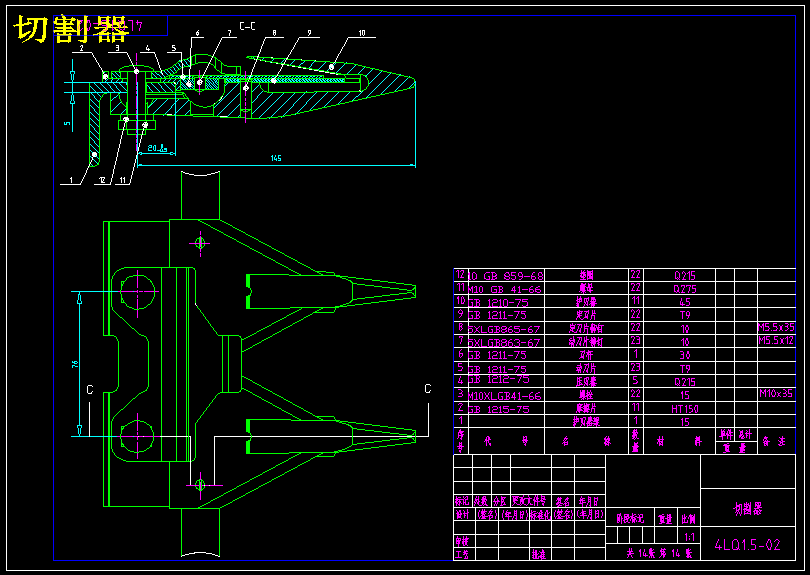Click balloon number 8 in section view
The width and height of the screenshot is (810, 575).
click(x=274, y=33)
